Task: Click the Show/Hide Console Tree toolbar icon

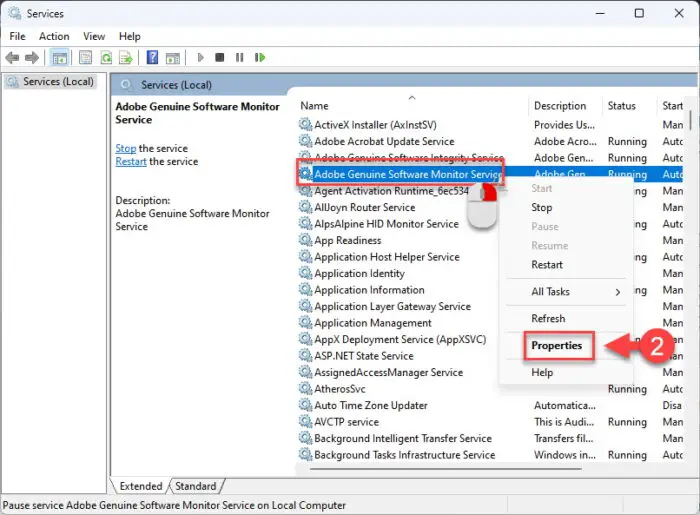Action: pos(60,58)
